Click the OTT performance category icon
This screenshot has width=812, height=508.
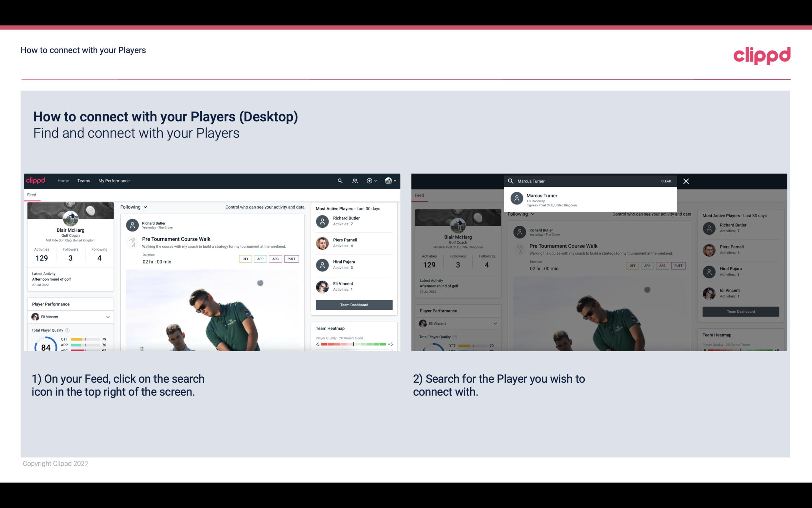[x=244, y=259]
